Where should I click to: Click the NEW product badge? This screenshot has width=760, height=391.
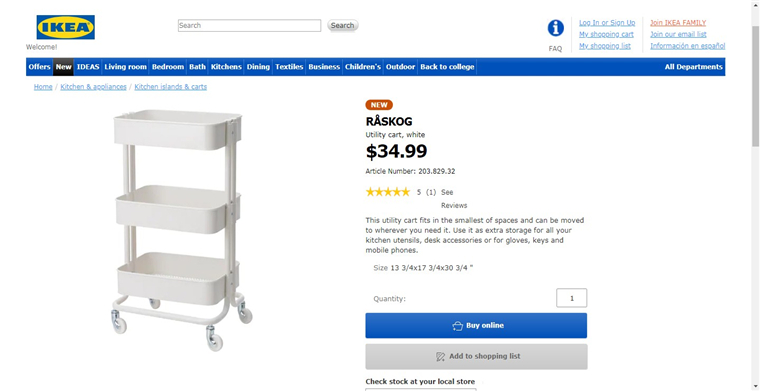[379, 105]
